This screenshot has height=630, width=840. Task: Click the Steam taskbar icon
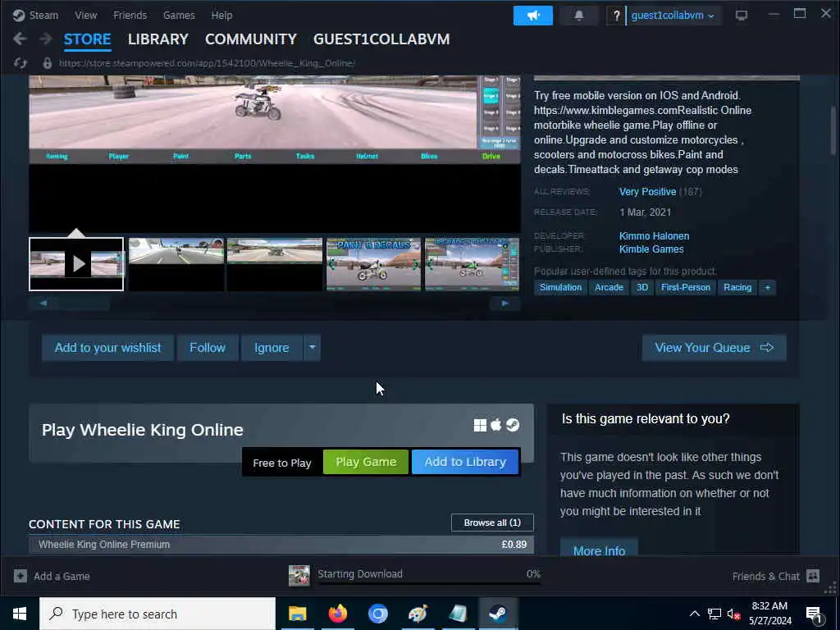click(498, 614)
